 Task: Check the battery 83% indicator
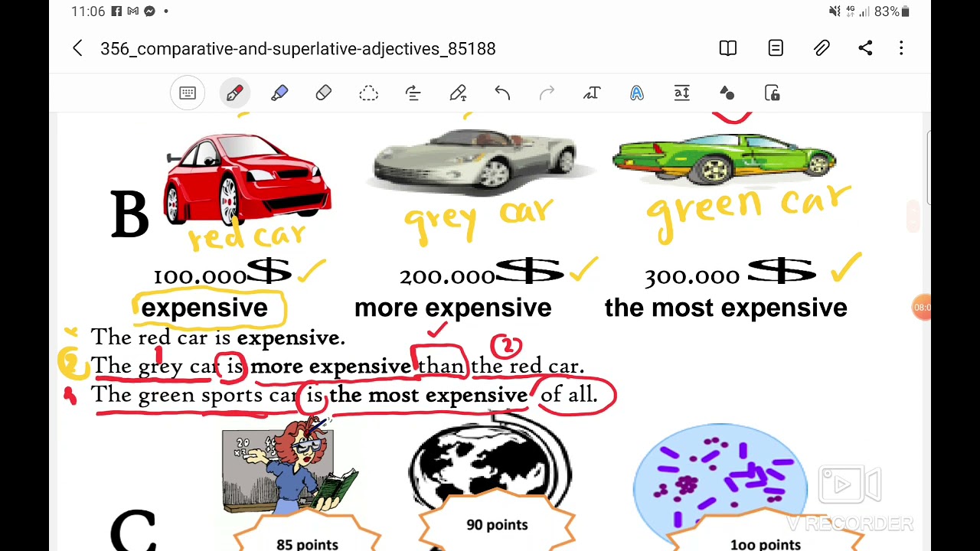891,11
